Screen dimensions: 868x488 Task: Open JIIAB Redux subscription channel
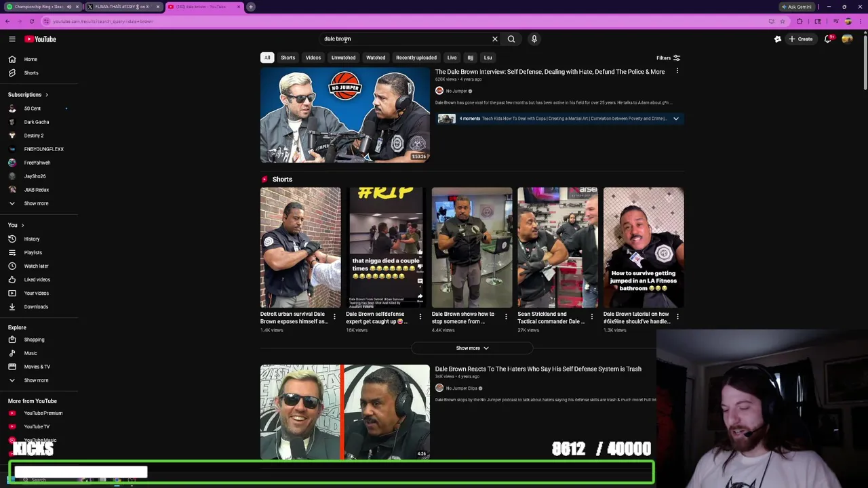(38, 190)
